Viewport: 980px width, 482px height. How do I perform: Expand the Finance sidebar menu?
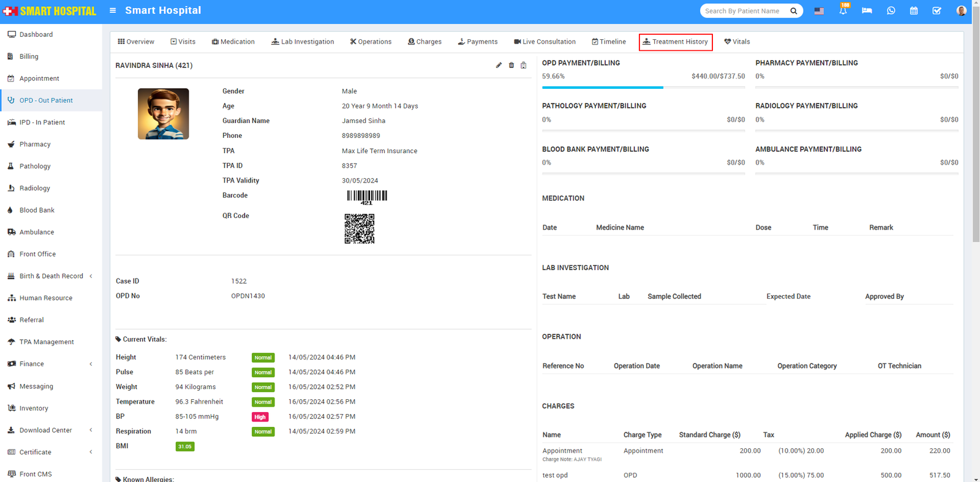point(32,364)
